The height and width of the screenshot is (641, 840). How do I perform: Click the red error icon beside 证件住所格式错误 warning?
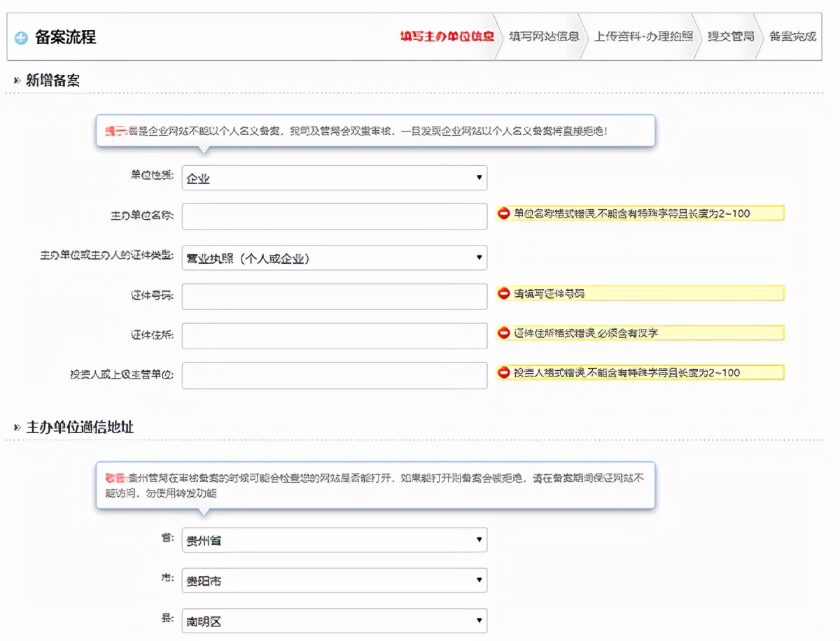(x=503, y=332)
